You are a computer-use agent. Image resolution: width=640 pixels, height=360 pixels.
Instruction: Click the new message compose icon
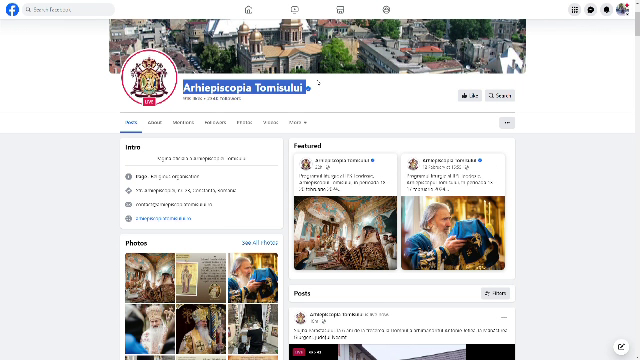coord(621,347)
